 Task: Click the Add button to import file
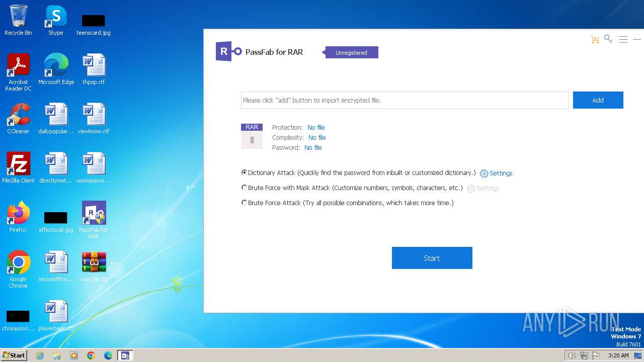(598, 100)
